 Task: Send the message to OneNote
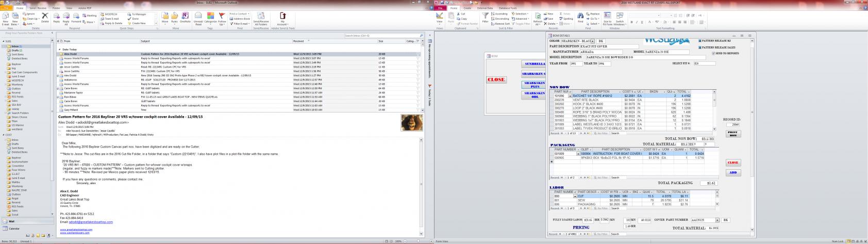click(x=185, y=18)
